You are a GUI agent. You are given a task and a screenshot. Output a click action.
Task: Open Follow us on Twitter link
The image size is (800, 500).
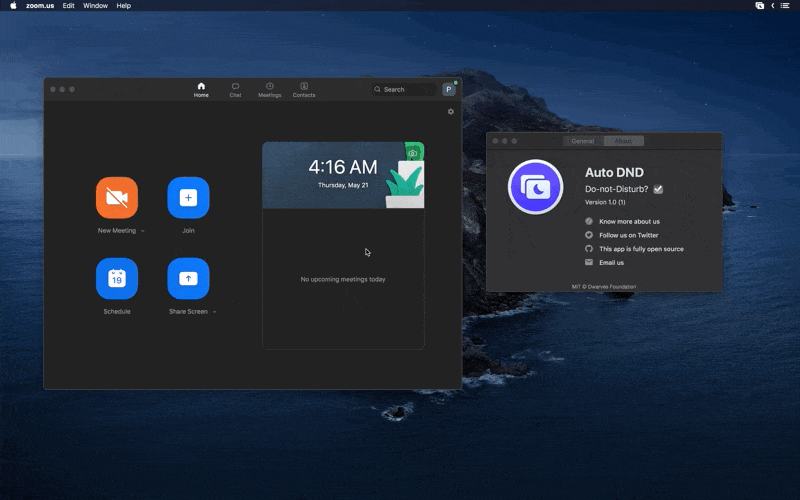(629, 235)
